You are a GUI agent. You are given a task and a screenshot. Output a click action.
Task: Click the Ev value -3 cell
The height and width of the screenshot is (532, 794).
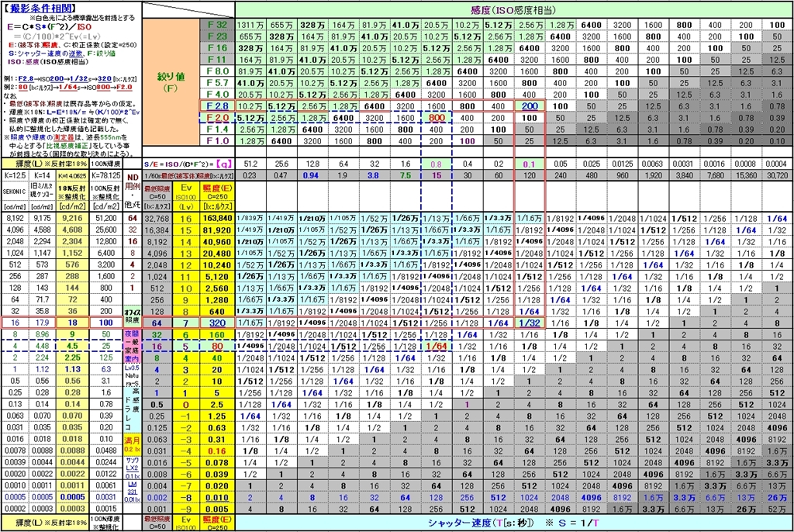tap(186, 439)
